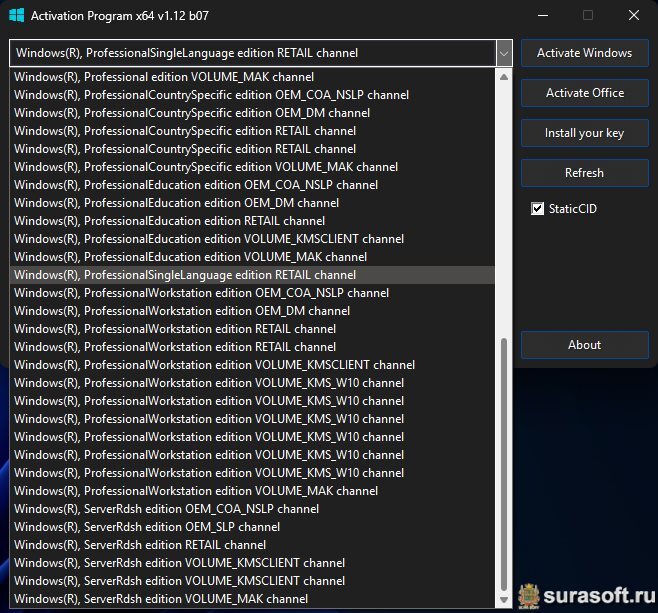658x613 pixels.
Task: Select ProfessionalEducation edition VOLUME_KMSCLIENT channel
Action: (252, 239)
